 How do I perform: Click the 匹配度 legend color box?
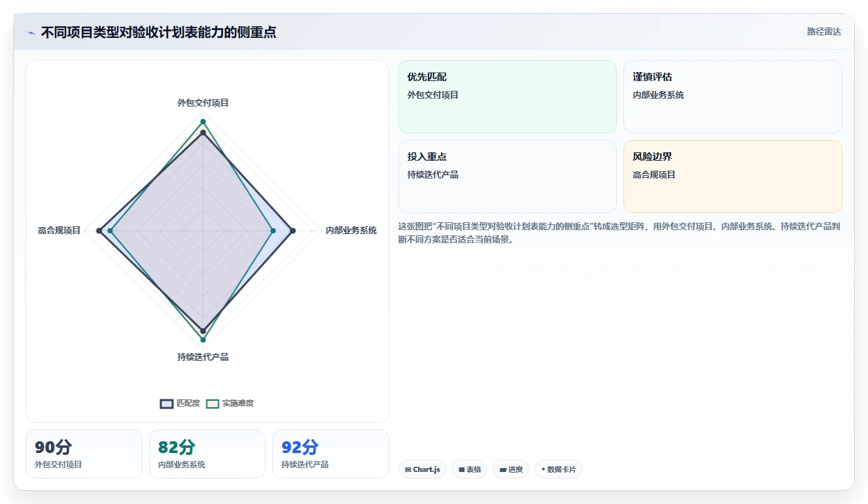(x=167, y=404)
